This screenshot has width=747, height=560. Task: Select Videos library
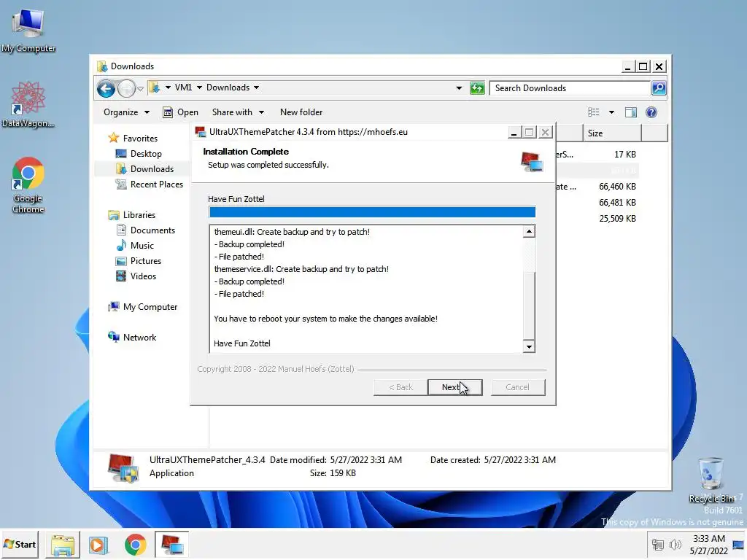(x=136, y=276)
